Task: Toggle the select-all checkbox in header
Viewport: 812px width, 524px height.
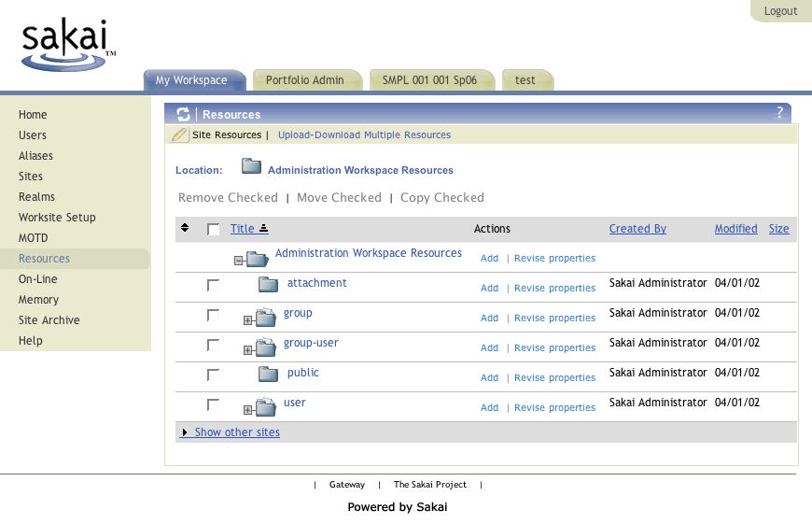Action: pyautogui.click(x=213, y=229)
